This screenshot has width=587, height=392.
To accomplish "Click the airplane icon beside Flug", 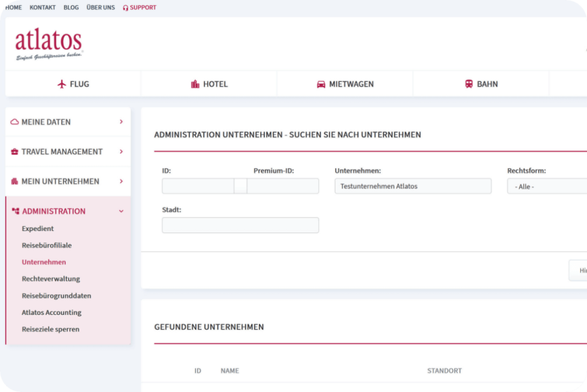I will tap(62, 84).
